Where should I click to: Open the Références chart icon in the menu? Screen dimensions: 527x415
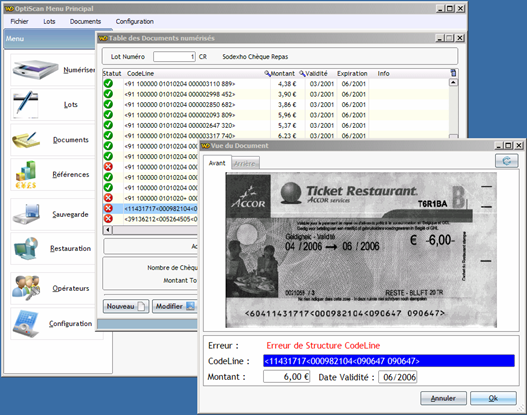pyautogui.click(x=26, y=174)
